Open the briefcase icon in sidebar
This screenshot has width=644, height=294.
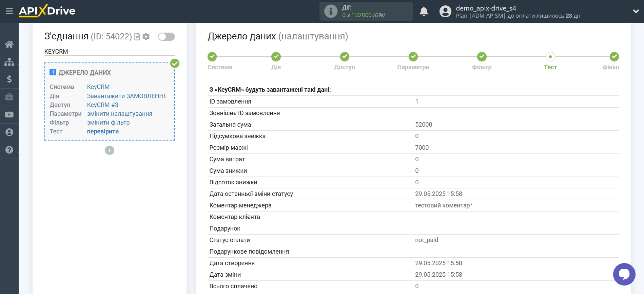(9, 97)
